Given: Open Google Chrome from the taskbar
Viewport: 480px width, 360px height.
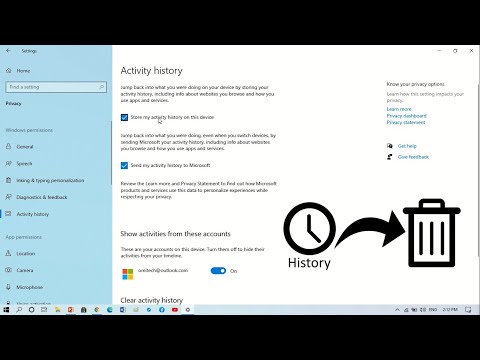Looking at the screenshot, I should [x=97, y=310].
